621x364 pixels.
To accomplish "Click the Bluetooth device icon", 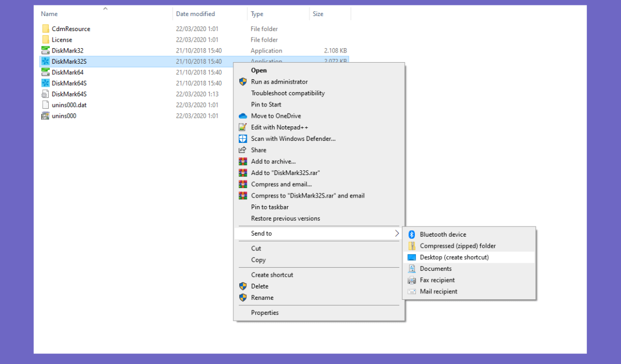I will click(x=412, y=234).
